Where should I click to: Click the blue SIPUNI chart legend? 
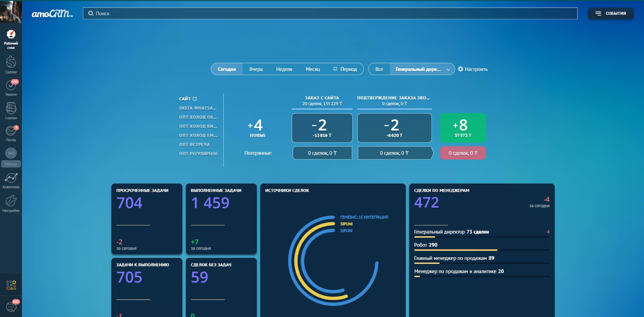346,231
